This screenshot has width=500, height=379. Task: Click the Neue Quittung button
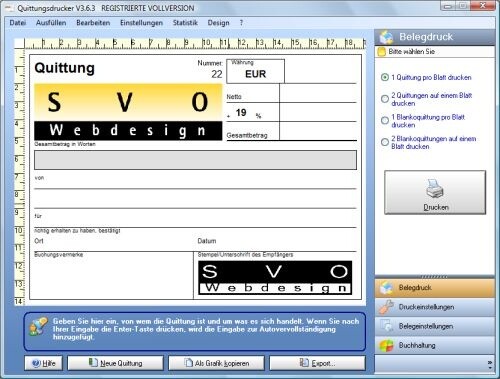pyautogui.click(x=115, y=363)
